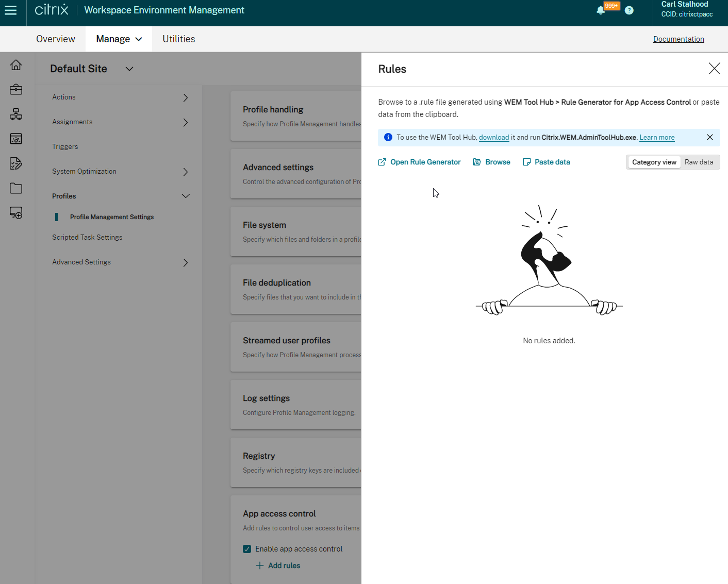Collapse the Profiles section
The image size is (728, 584).
[186, 196]
